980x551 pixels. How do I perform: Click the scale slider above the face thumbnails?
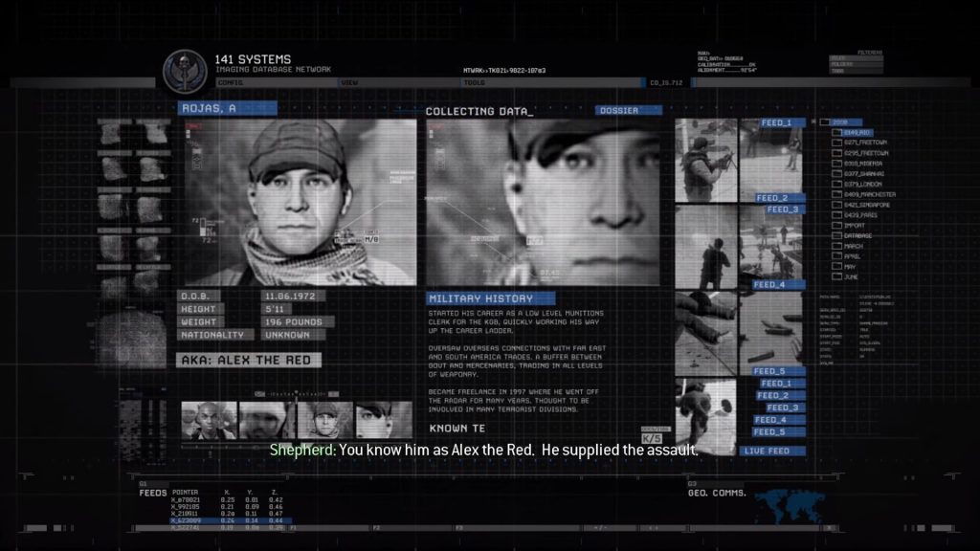pos(297,394)
